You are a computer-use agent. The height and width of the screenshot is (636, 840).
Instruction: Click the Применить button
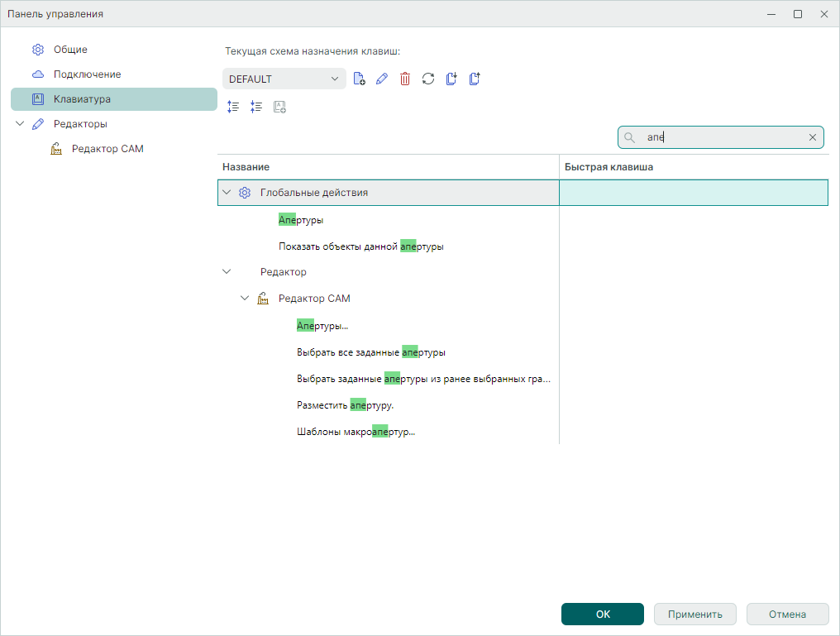(694, 614)
